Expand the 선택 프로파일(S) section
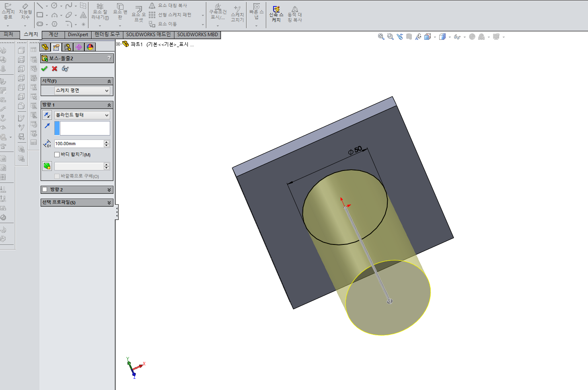The image size is (588, 390). tap(109, 203)
